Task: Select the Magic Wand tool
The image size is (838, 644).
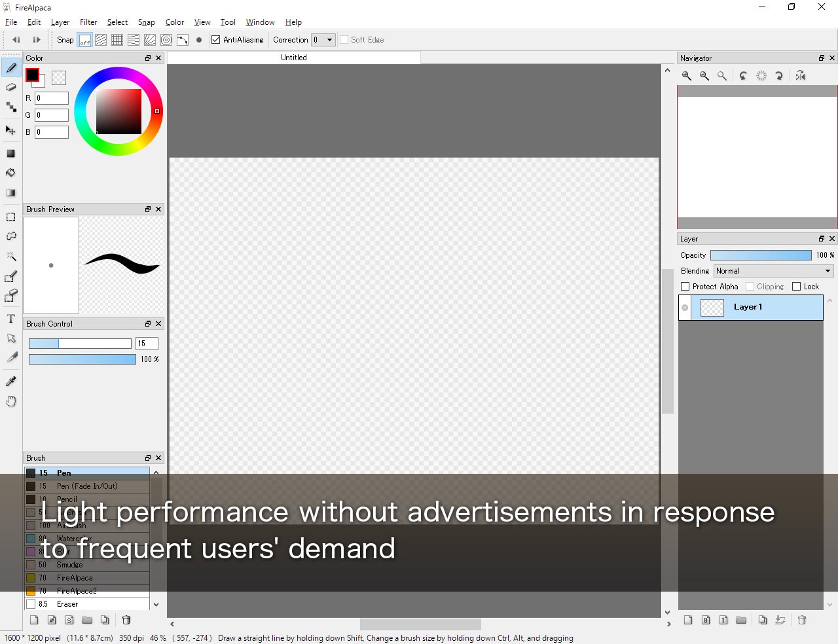Action: [x=11, y=257]
